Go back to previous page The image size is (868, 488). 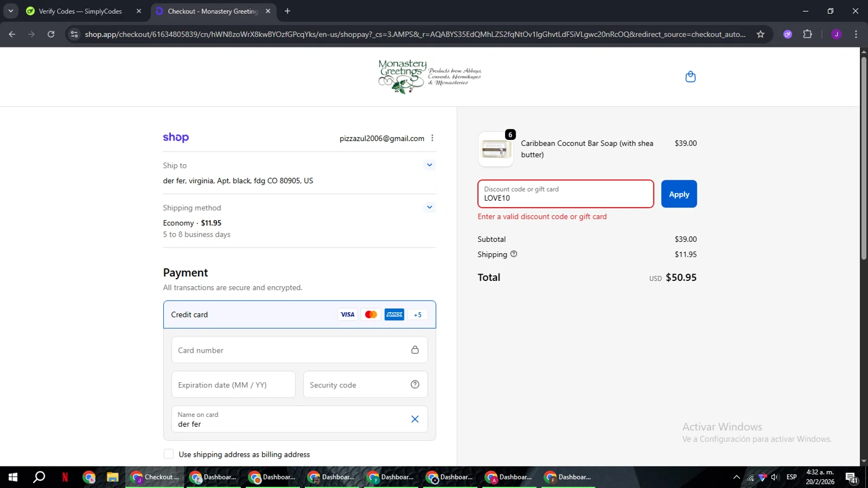tap(12, 34)
